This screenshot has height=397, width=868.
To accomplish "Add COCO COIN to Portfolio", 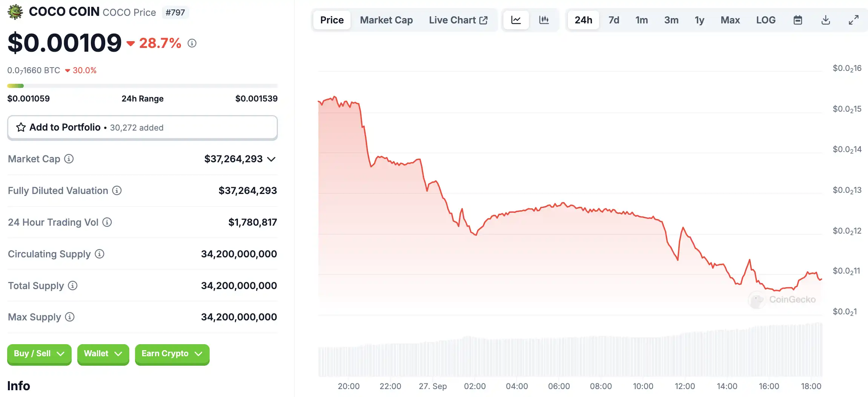I will tap(143, 128).
